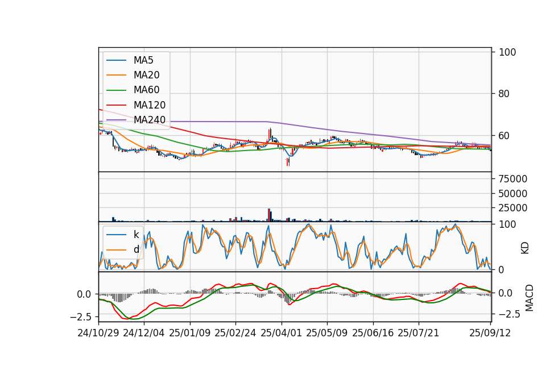The height and width of the screenshot is (392, 546).
Task: Click the 25/04/01 date axis label
Action: pyautogui.click(x=282, y=333)
